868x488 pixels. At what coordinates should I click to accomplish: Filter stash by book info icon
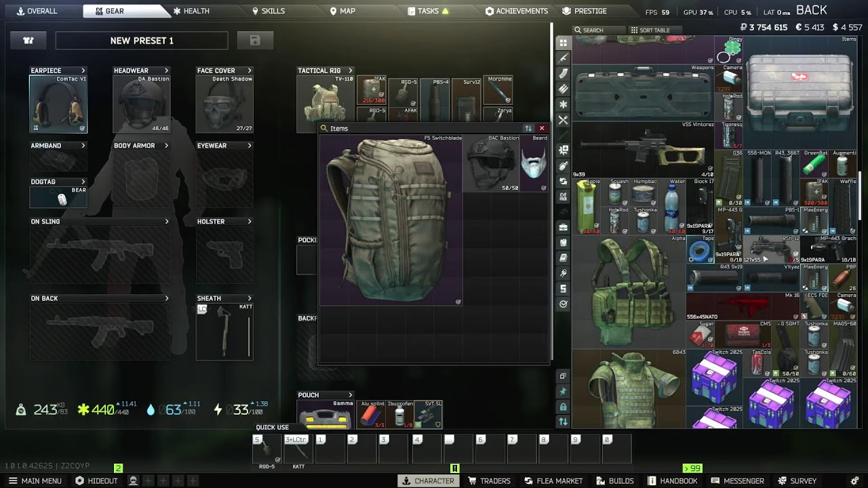563,258
